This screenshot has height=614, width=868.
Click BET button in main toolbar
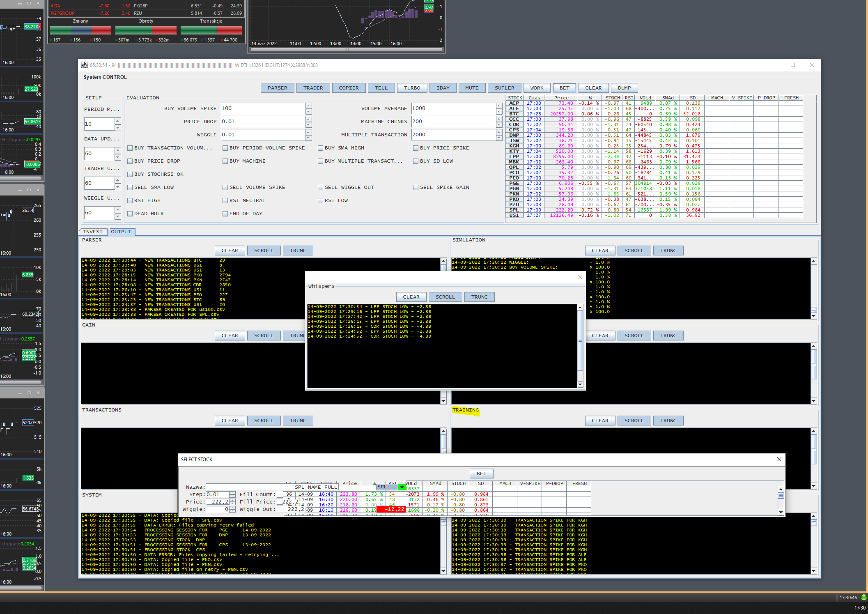pyautogui.click(x=564, y=88)
